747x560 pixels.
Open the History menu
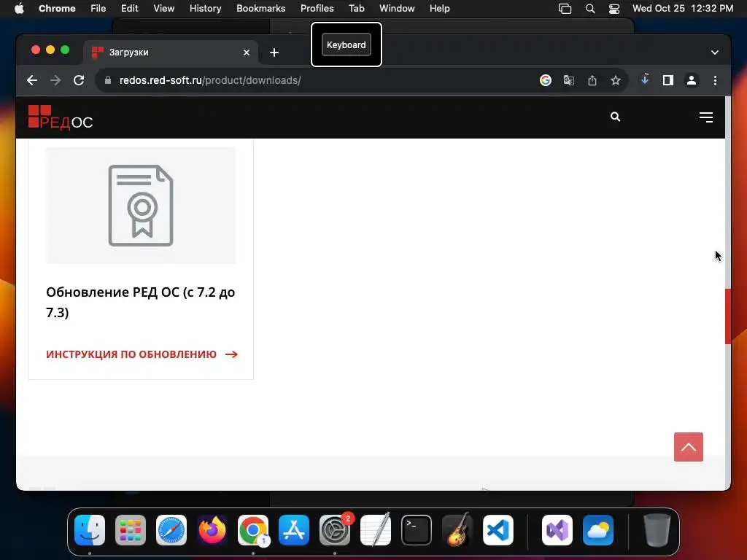point(205,9)
